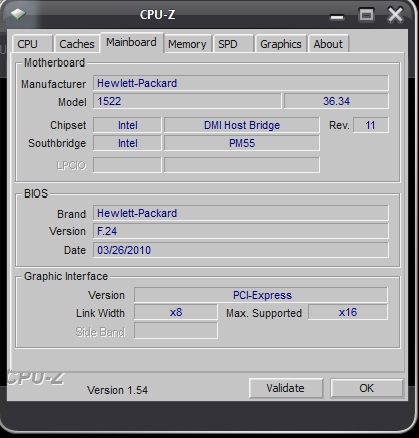Open the About tab
Screen dimensions: 419x438
328,44
